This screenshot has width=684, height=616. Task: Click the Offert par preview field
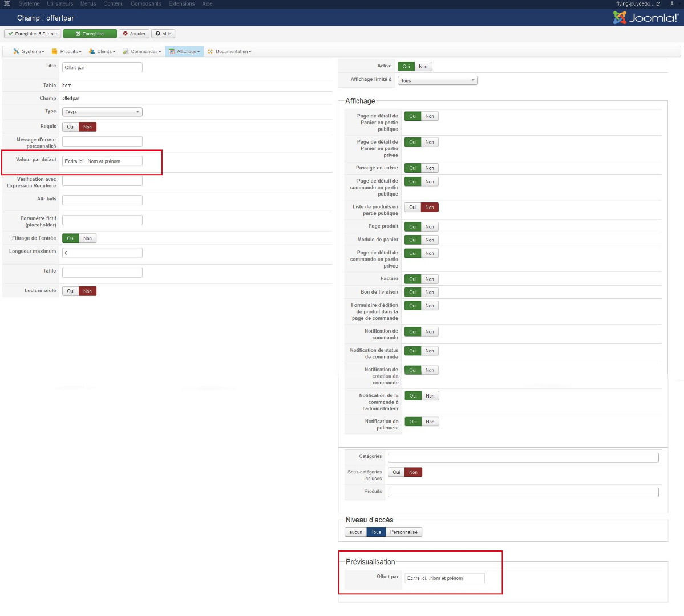pos(444,578)
